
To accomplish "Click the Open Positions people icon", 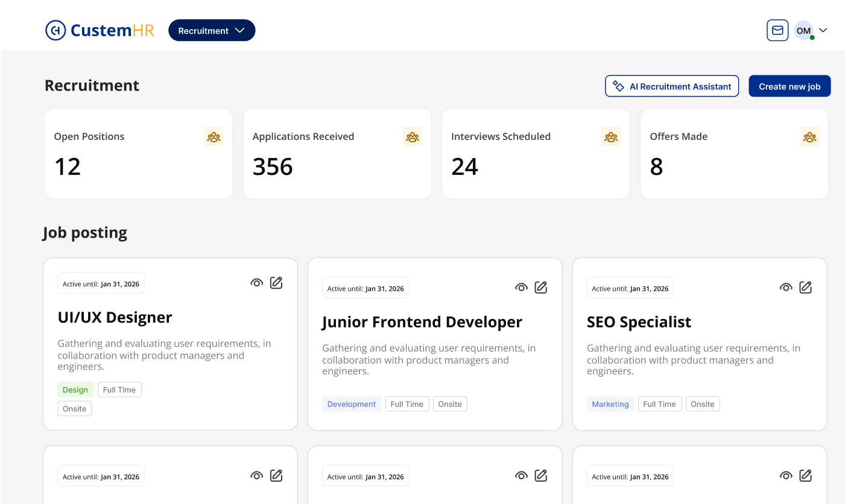I will (214, 137).
